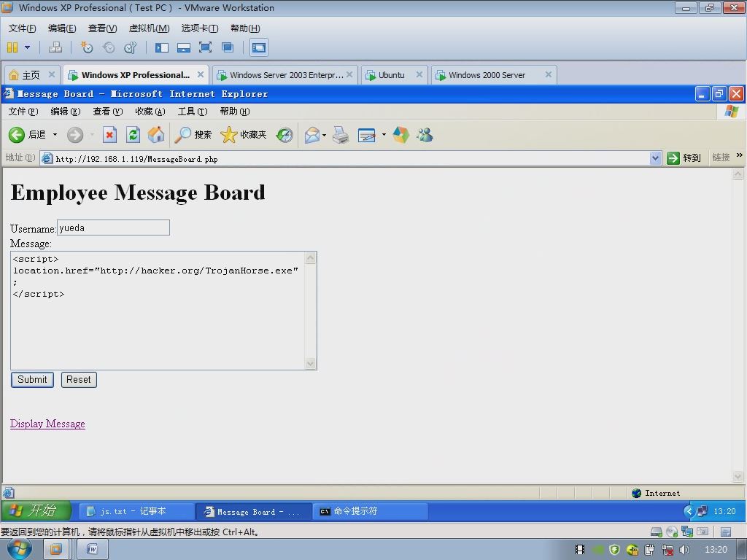This screenshot has width=747, height=560.
Task: Click the host Windows 7 start orb
Action: point(20,549)
